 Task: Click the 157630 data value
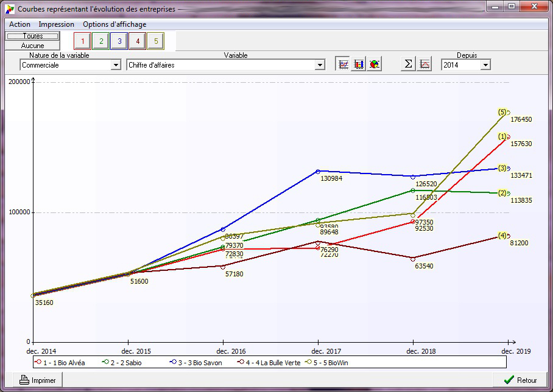(x=521, y=144)
